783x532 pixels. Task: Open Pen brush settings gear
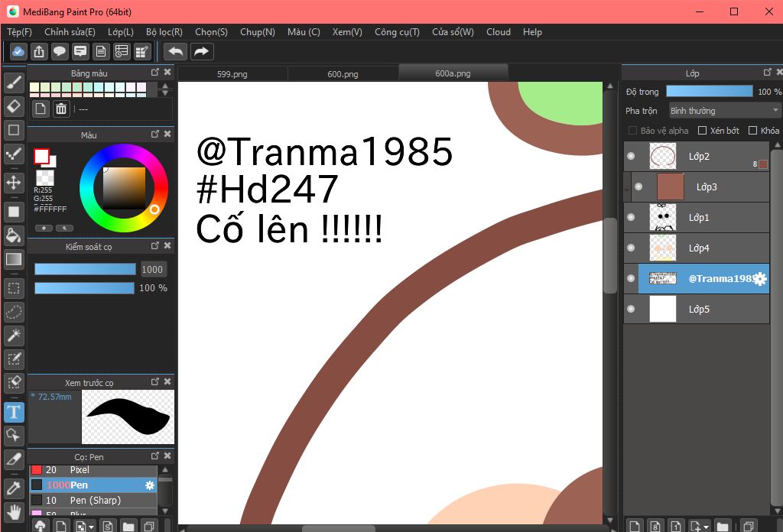click(150, 485)
